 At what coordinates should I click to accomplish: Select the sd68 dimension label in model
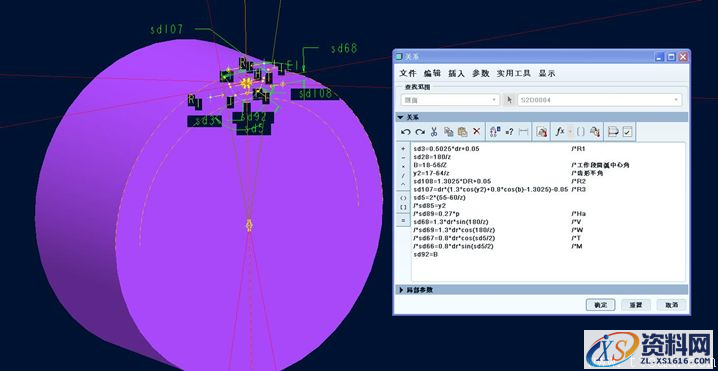tap(344, 48)
